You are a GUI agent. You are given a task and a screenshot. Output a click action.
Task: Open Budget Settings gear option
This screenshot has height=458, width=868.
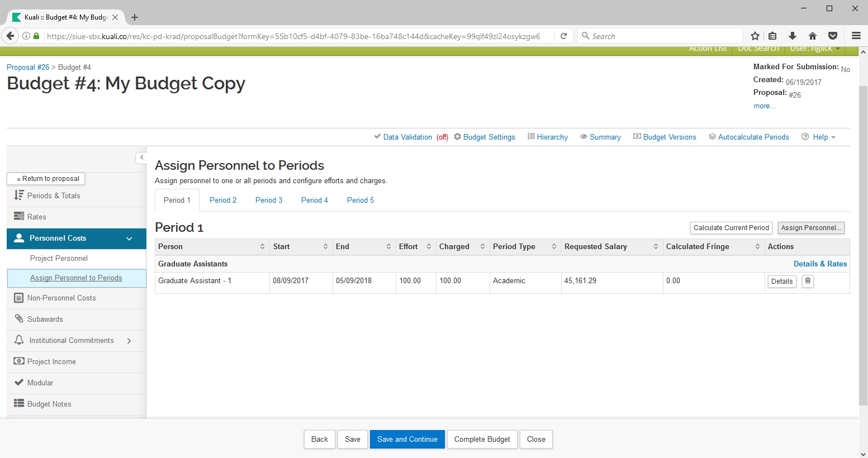click(x=485, y=137)
